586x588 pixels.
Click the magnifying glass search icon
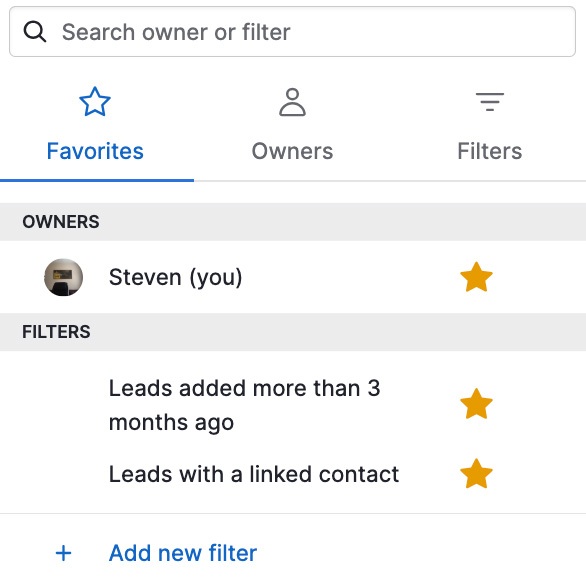point(34,32)
